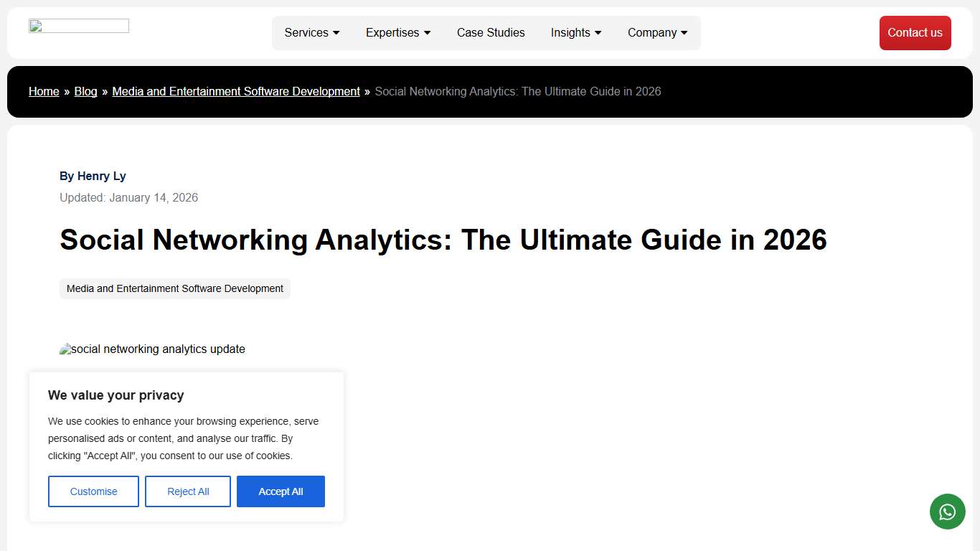Select the Media and Entertainment category tag
The width and height of the screenshot is (980, 551).
click(x=174, y=288)
